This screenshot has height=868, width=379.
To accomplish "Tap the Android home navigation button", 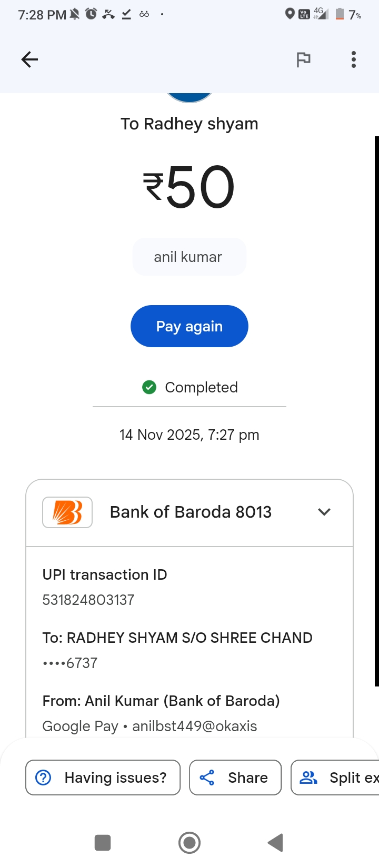I will (x=189, y=843).
